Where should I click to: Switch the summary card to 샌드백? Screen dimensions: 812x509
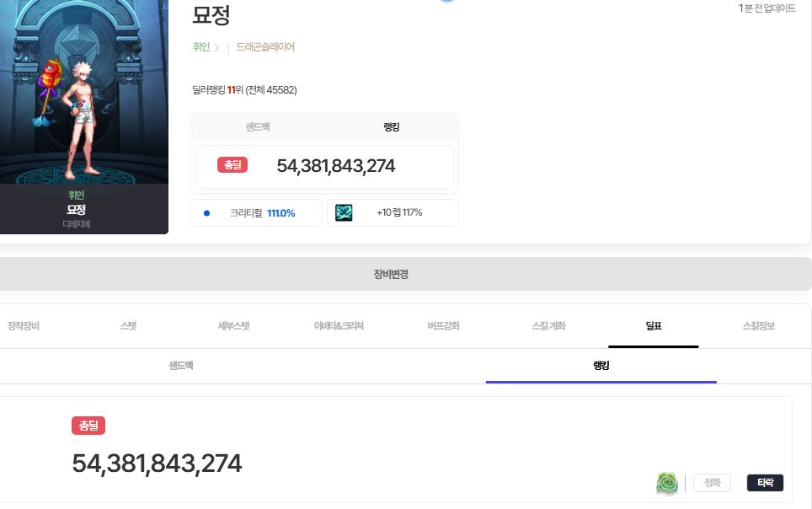tap(258, 126)
